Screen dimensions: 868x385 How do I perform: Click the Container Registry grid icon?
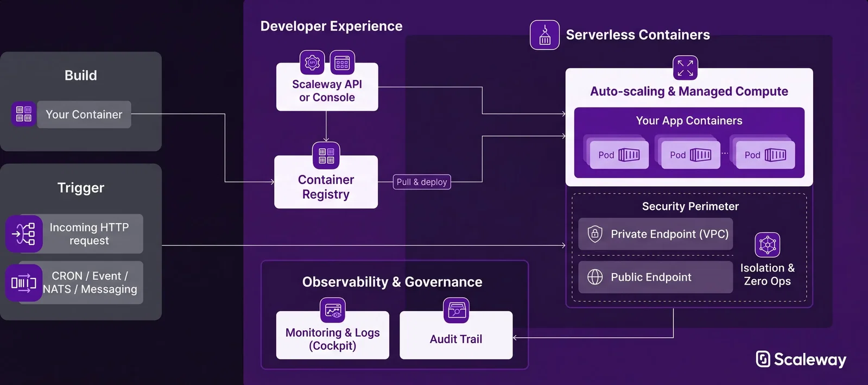(326, 155)
